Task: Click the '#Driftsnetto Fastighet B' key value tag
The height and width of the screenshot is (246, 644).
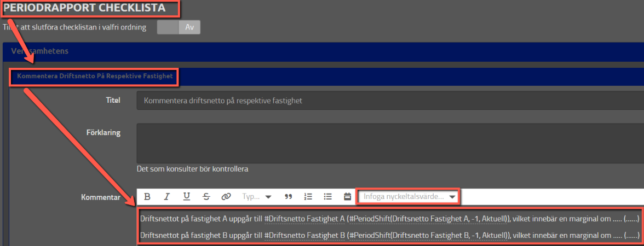Action: pyautogui.click(x=304, y=236)
